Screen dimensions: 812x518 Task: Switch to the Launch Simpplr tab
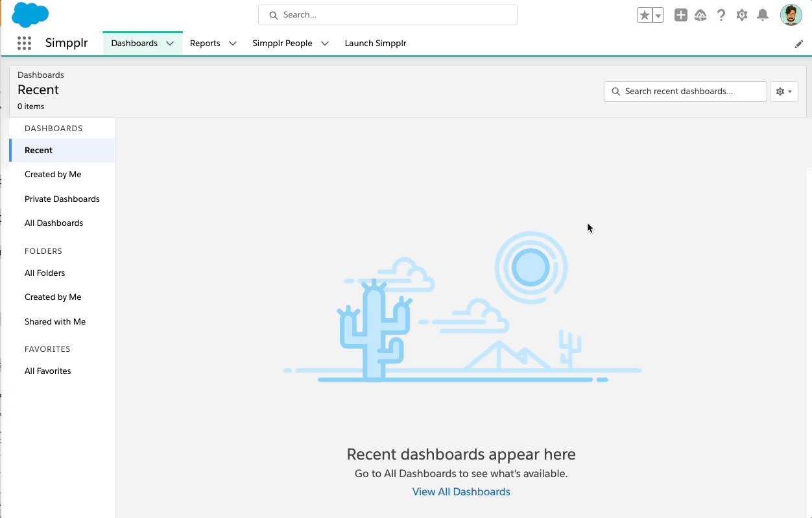pyautogui.click(x=376, y=43)
